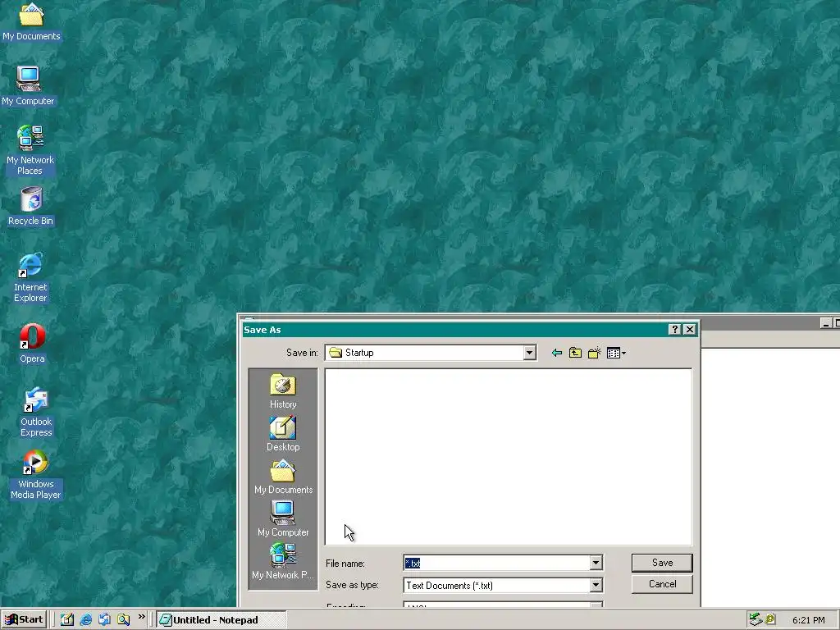Viewport: 840px width, 630px height.
Task: Click Untitled - Notepad taskbar button
Action: pyautogui.click(x=221, y=620)
